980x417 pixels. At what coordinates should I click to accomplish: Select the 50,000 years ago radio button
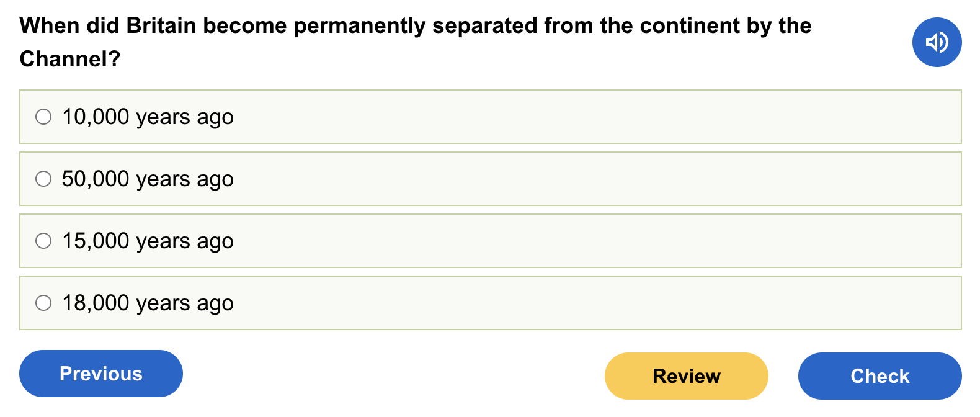(43, 179)
